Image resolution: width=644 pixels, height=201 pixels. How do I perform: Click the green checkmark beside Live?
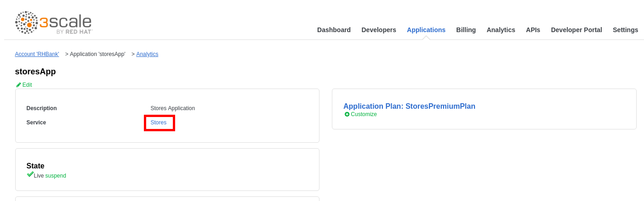[30, 174]
